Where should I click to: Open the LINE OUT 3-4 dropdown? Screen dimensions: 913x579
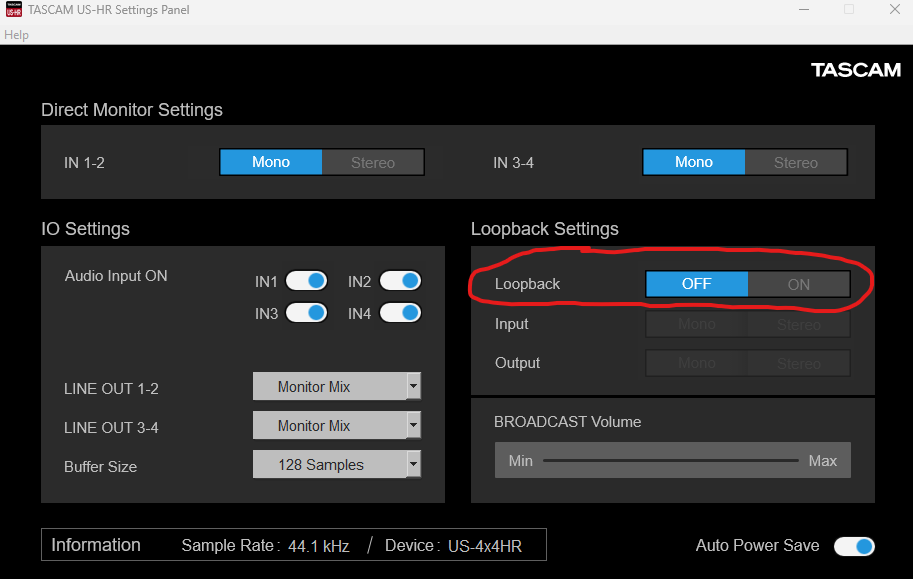click(337, 425)
